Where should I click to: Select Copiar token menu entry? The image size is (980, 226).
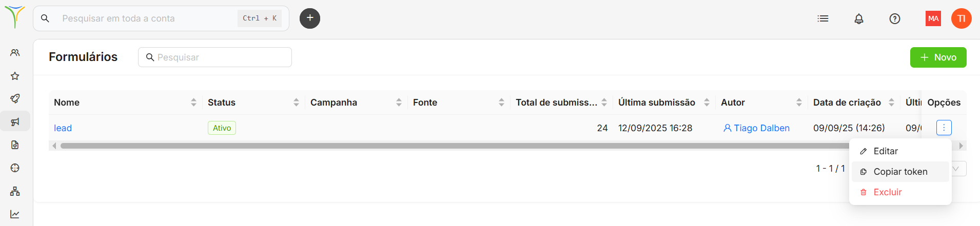coord(900,172)
